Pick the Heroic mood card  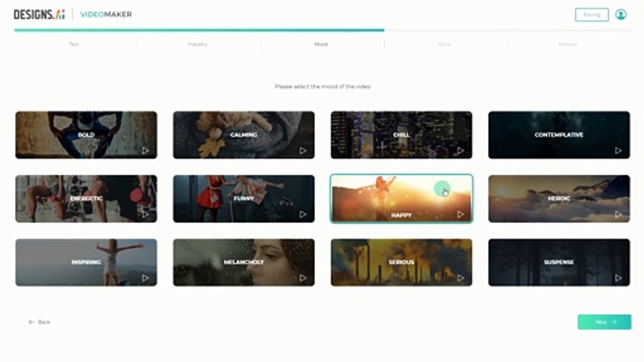(559, 199)
